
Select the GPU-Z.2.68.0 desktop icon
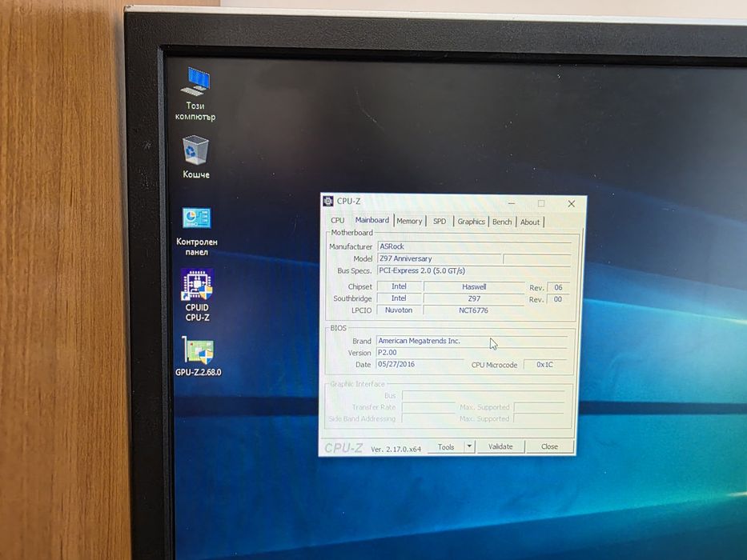pos(199,356)
